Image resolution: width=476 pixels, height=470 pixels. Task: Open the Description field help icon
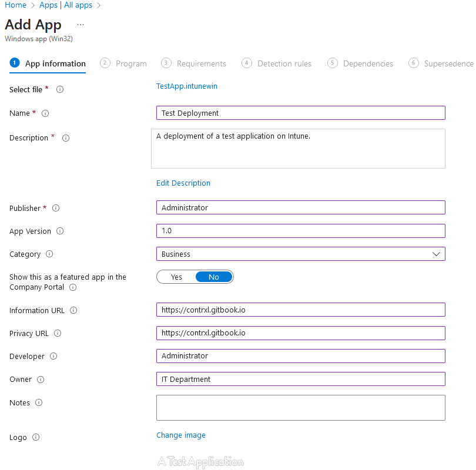coord(65,137)
